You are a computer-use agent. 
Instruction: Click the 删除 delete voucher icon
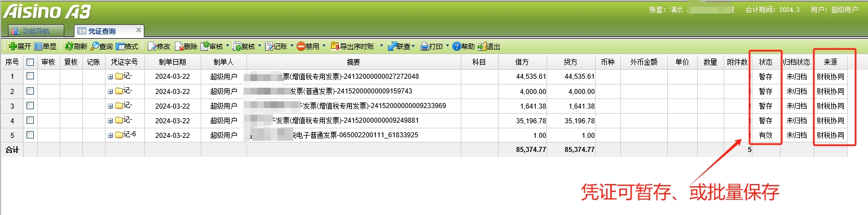179,46
